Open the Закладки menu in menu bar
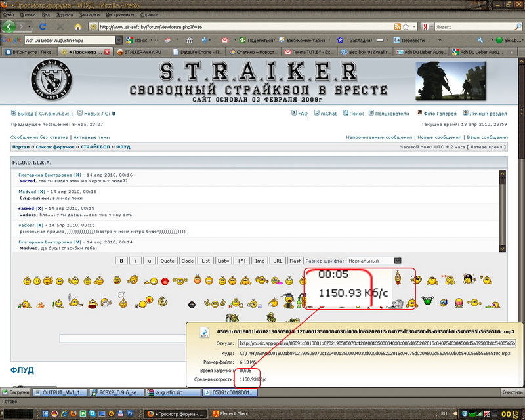525x420 pixels. (x=89, y=14)
